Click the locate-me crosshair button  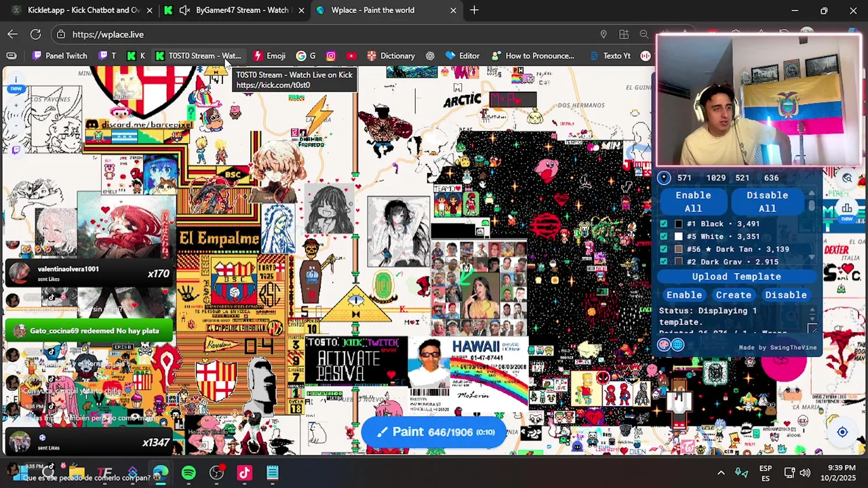[842, 432]
